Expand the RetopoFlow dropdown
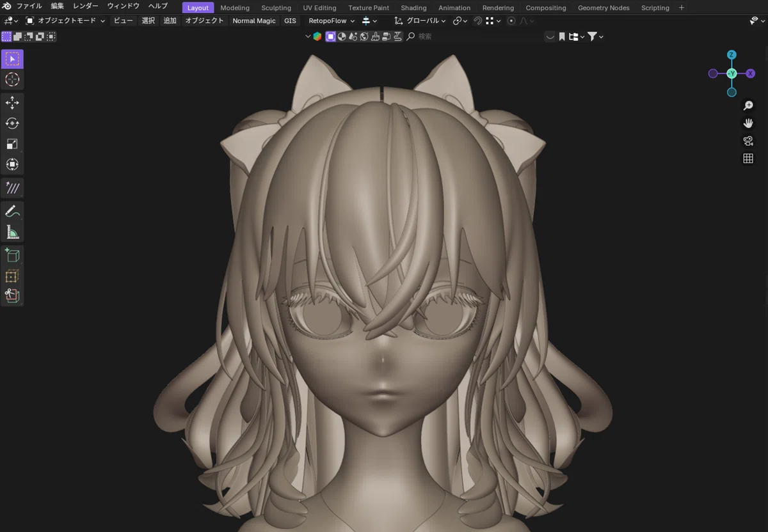 pos(332,21)
